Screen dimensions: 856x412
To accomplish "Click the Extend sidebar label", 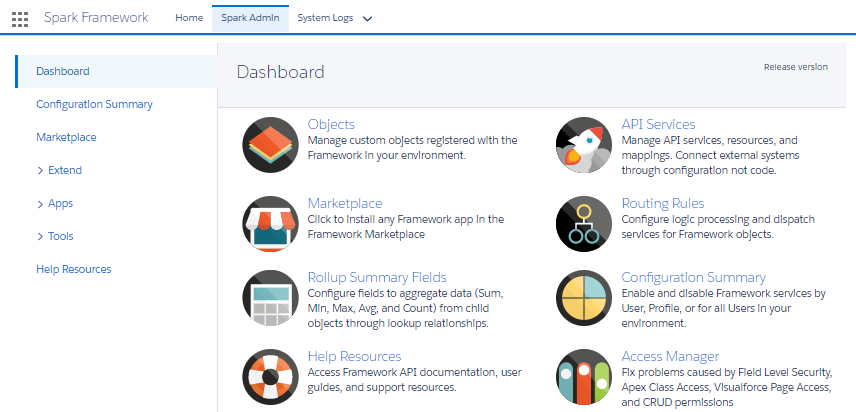I will click(65, 170).
